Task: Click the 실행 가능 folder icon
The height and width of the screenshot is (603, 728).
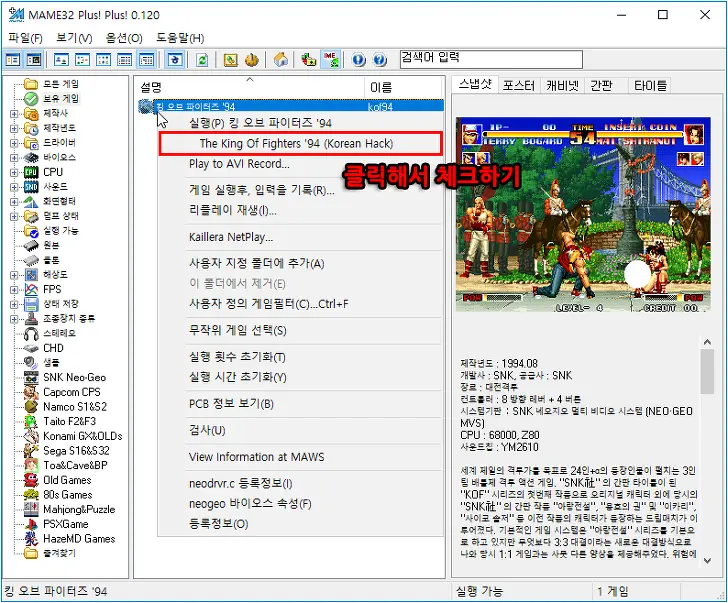Action: point(31,231)
